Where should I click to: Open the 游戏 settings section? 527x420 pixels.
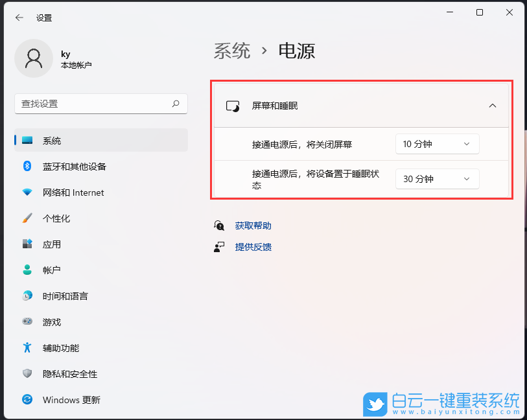[53, 322]
